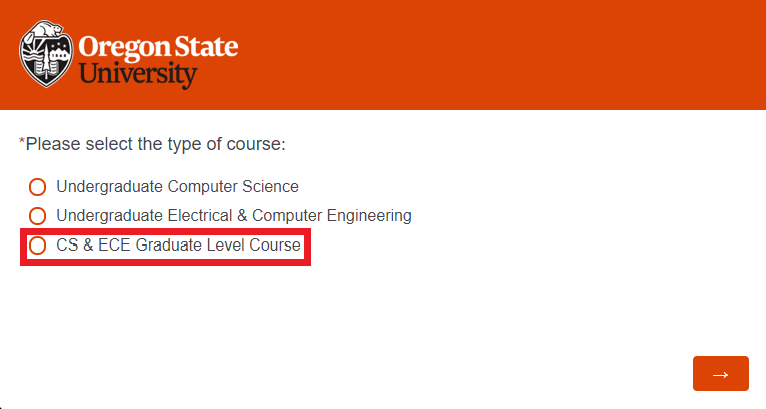The width and height of the screenshot is (766, 409).
Task: Click the 'Please select the type of course' question
Action: coord(156,145)
